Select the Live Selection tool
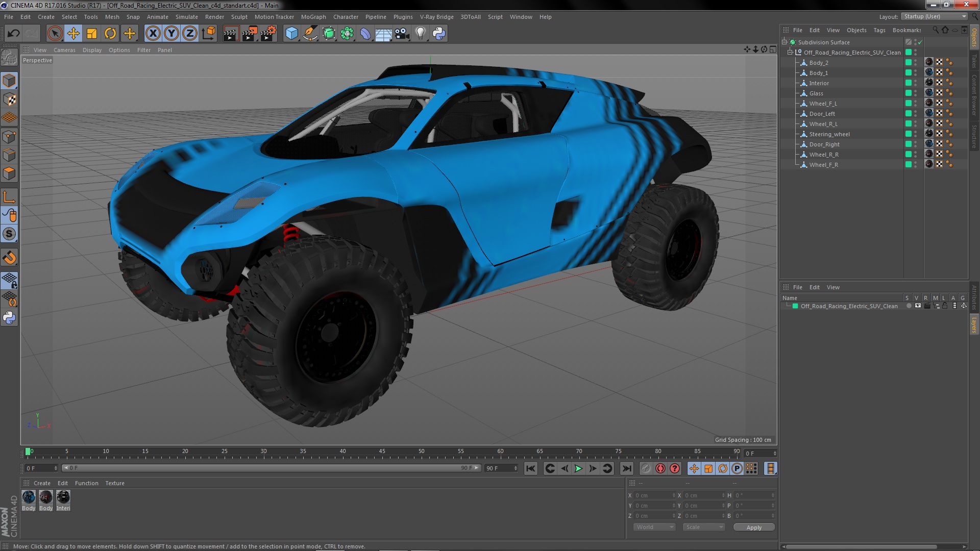Image resolution: width=980 pixels, height=551 pixels. (55, 34)
